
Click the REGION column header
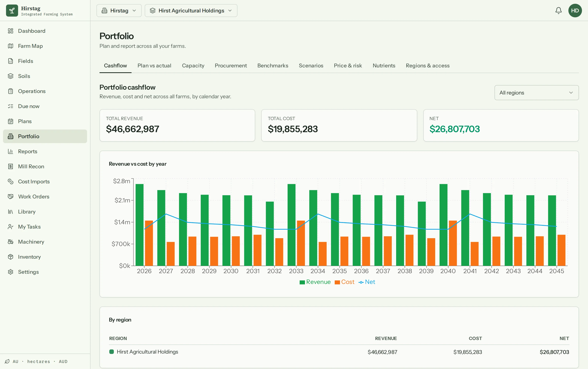coord(118,338)
